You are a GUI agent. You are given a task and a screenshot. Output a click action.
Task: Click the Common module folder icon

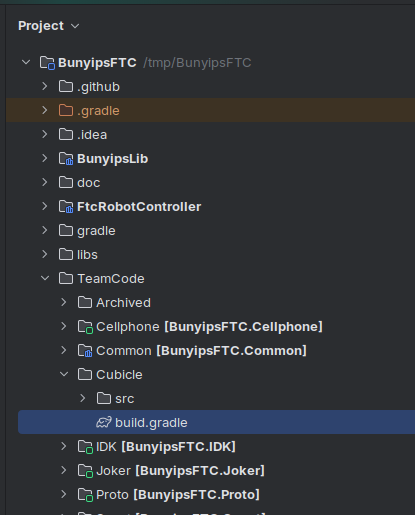(x=85, y=351)
